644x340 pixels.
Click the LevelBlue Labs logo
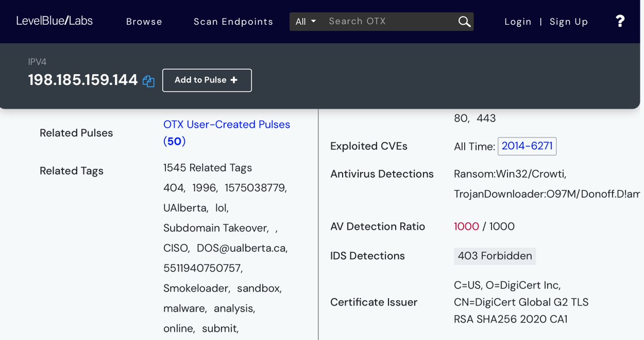click(x=54, y=21)
